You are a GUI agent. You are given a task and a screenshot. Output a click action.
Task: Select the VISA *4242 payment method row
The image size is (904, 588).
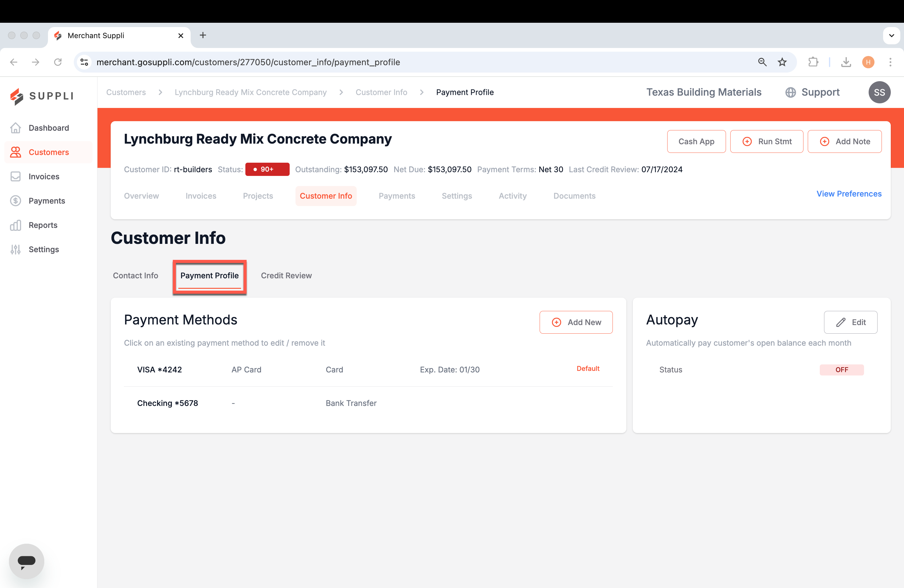(368, 370)
